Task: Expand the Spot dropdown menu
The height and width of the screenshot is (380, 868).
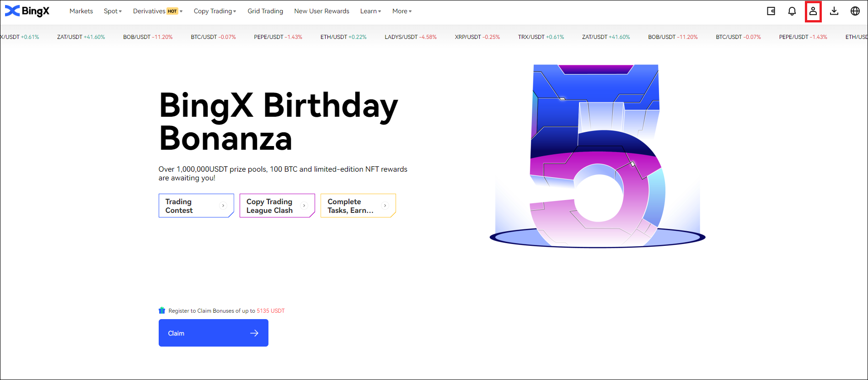Action: click(113, 11)
